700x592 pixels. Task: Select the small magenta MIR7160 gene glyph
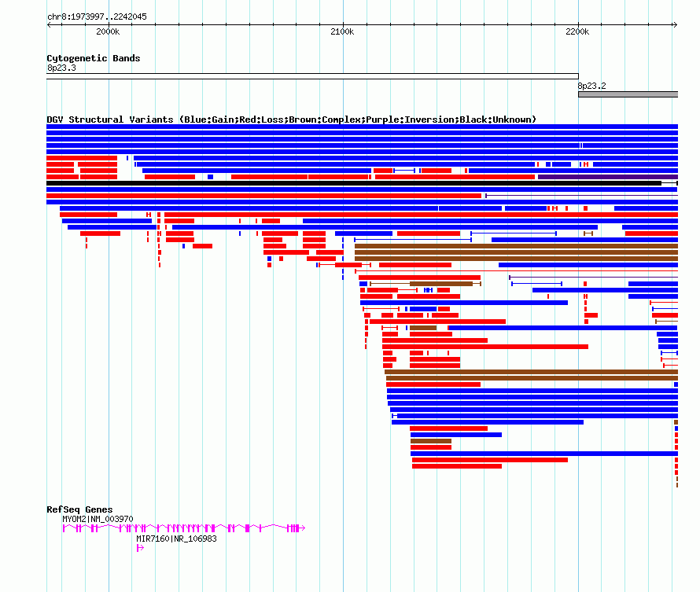(140, 548)
